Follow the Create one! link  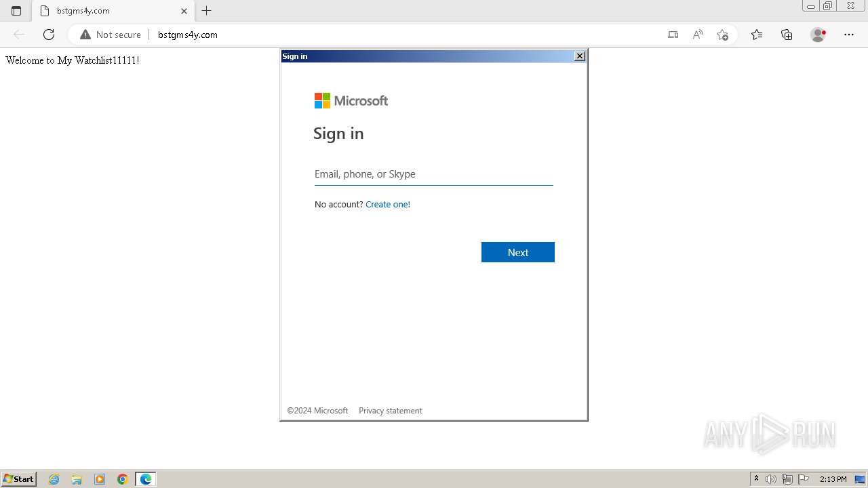click(388, 204)
